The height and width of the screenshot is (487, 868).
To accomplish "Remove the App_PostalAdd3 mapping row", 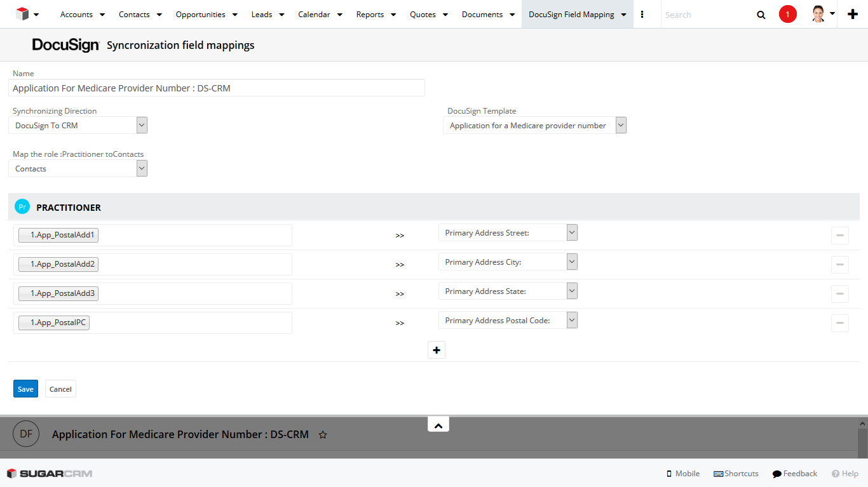I will point(840,293).
